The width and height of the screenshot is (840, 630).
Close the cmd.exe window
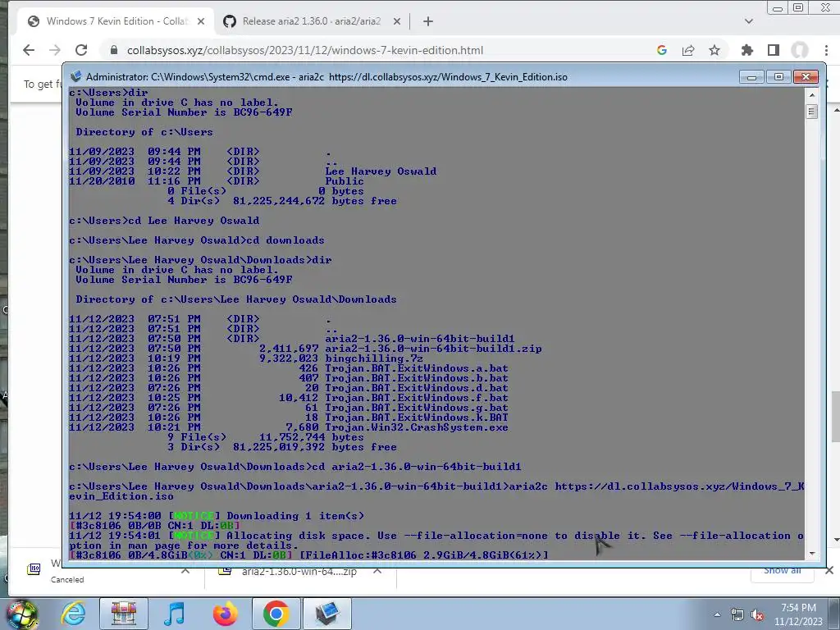click(806, 77)
